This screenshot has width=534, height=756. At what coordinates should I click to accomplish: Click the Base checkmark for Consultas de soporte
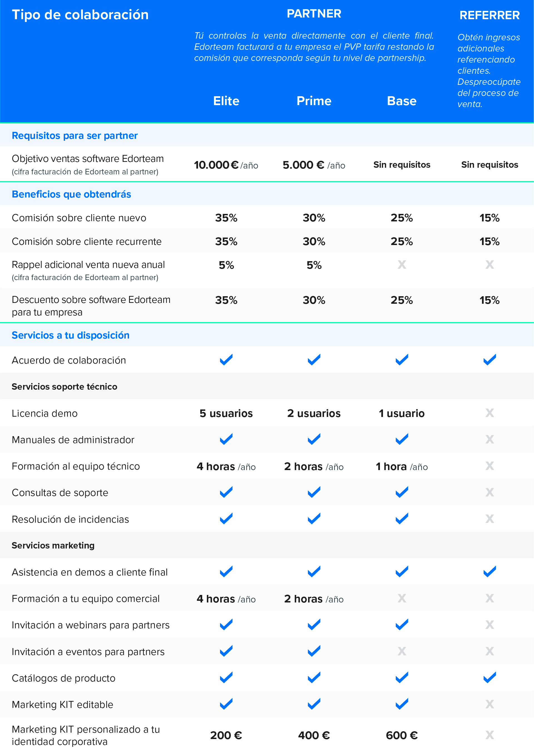click(402, 492)
